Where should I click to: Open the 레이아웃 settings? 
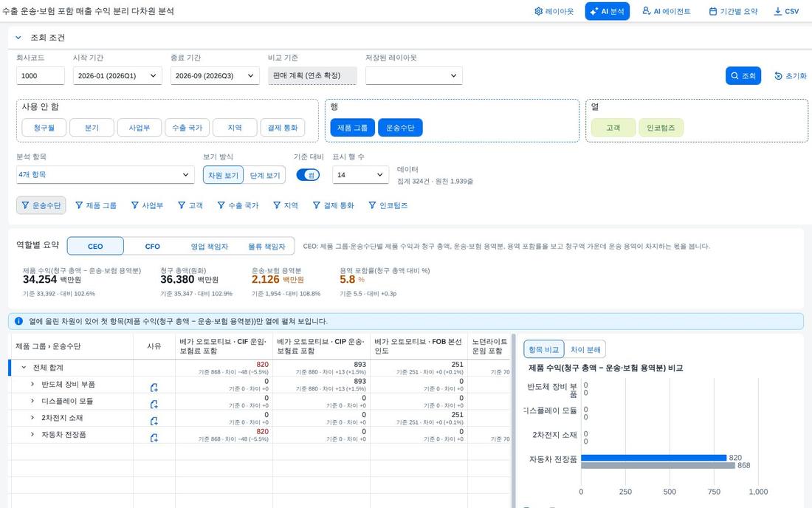[554, 11]
